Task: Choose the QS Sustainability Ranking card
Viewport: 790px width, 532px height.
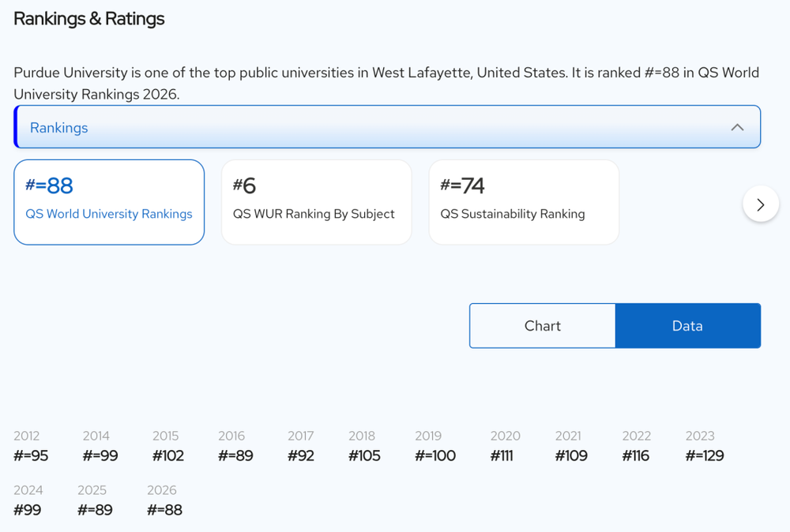Action: 523,202
